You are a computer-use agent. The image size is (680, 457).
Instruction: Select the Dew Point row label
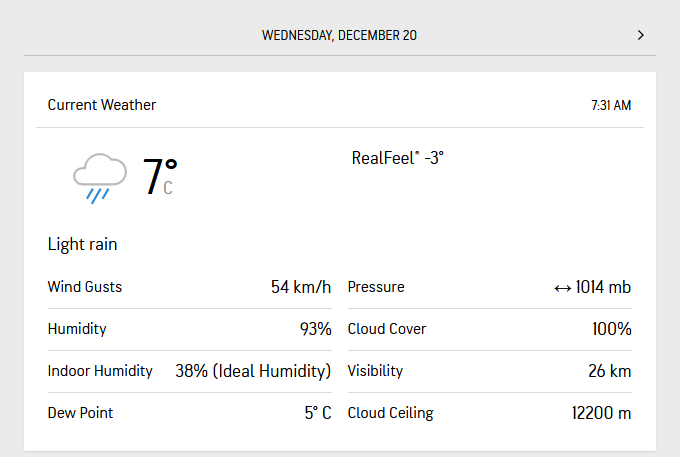coord(80,413)
